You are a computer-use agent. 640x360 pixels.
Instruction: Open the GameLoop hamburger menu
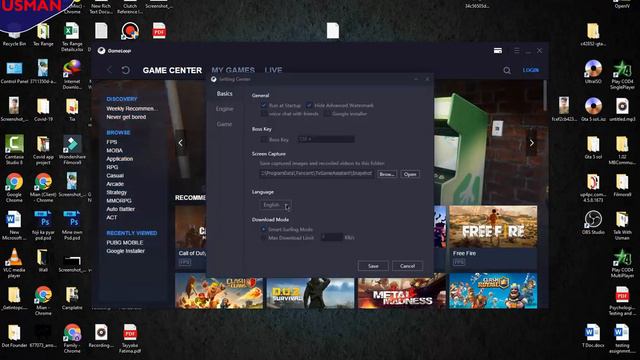517,51
